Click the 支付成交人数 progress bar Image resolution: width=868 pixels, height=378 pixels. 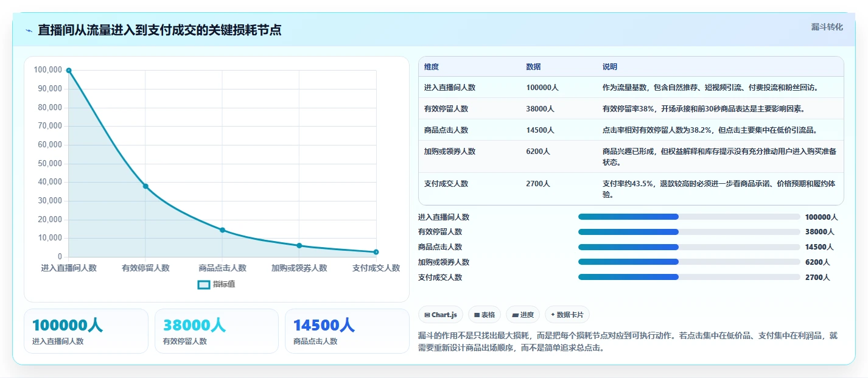coord(689,277)
